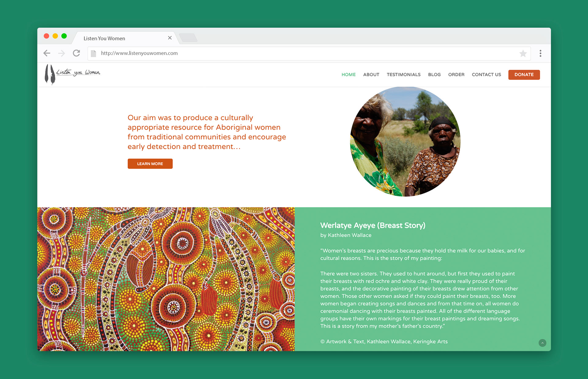588x379 pixels.
Task: Close the Listen You Women tab
Action: [170, 38]
